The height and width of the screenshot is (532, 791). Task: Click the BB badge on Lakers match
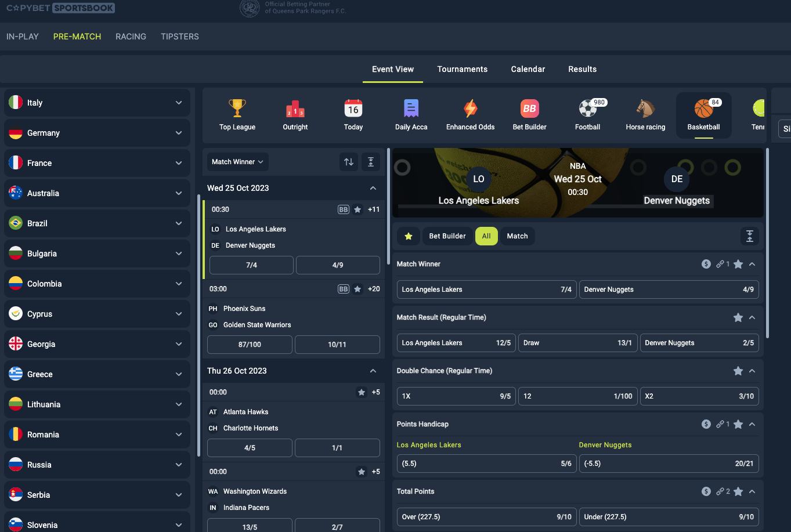coord(344,209)
